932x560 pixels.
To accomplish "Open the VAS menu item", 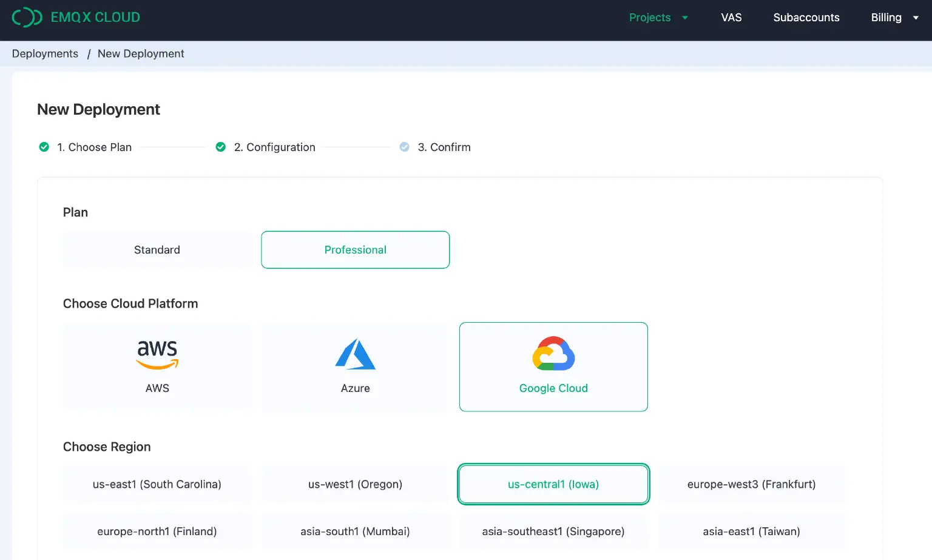I will click(x=731, y=18).
